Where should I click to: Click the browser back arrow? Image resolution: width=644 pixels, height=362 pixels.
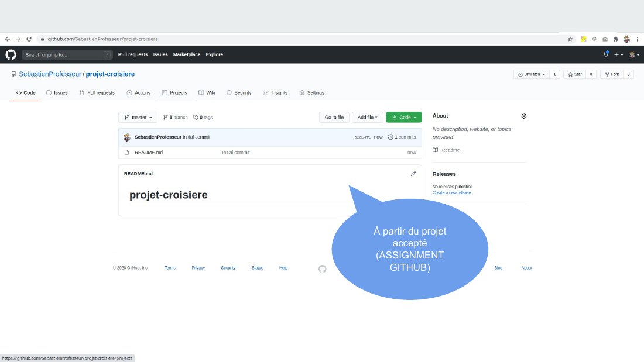point(8,39)
